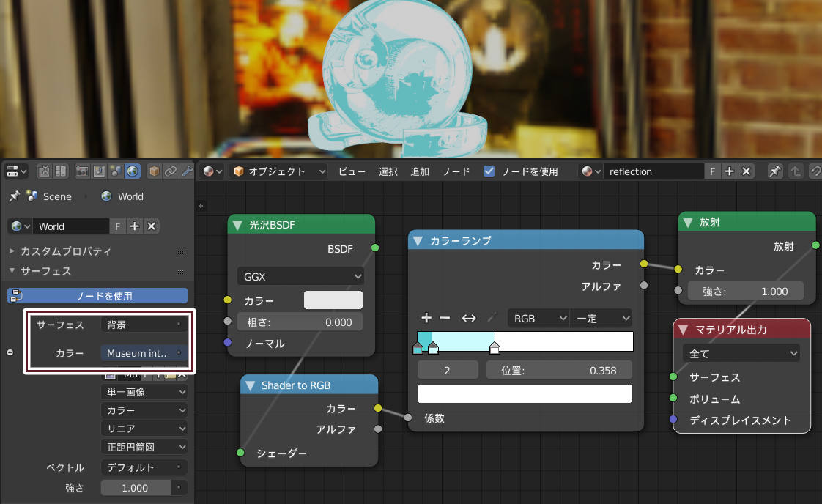Open the 全て target dropdown
The image size is (822, 504).
[741, 354]
